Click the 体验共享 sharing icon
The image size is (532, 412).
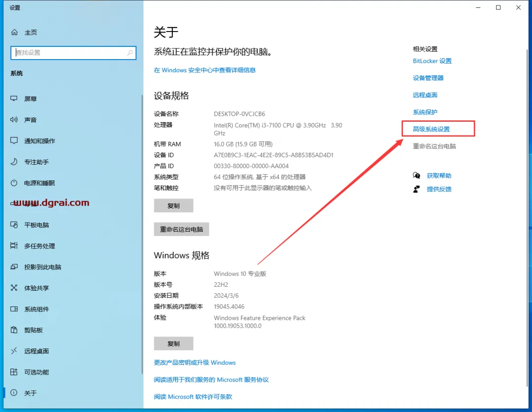[x=14, y=288]
